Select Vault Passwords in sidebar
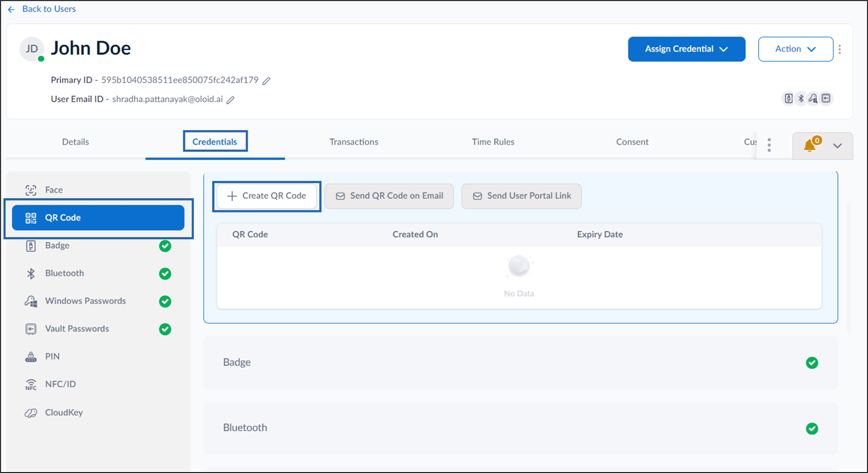 (x=98, y=329)
